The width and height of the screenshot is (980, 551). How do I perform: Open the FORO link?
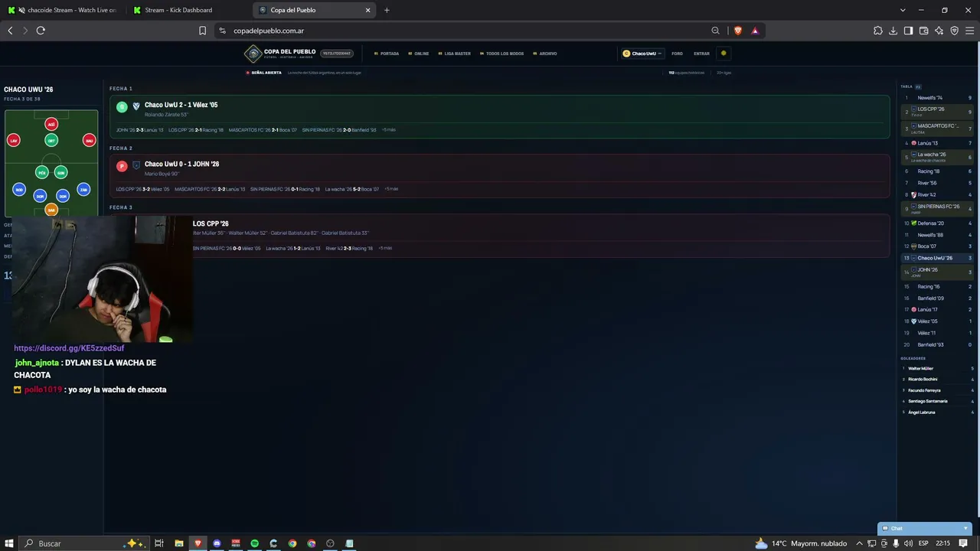pyautogui.click(x=677, y=54)
